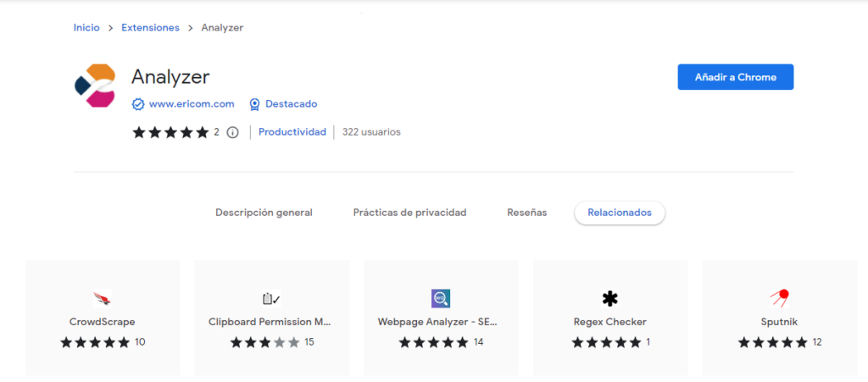The image size is (868, 382).
Task: Open the Regex Checker title
Action: click(610, 322)
